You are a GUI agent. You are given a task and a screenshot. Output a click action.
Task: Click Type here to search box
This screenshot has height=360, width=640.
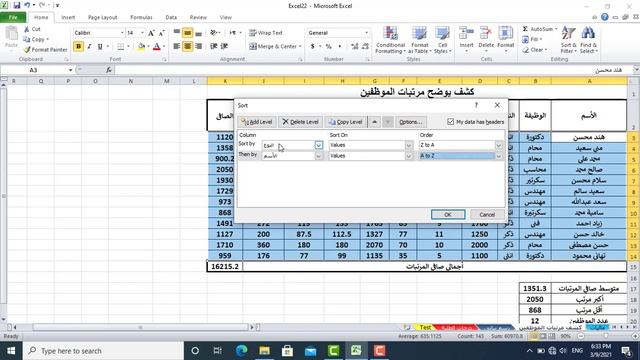point(103,351)
